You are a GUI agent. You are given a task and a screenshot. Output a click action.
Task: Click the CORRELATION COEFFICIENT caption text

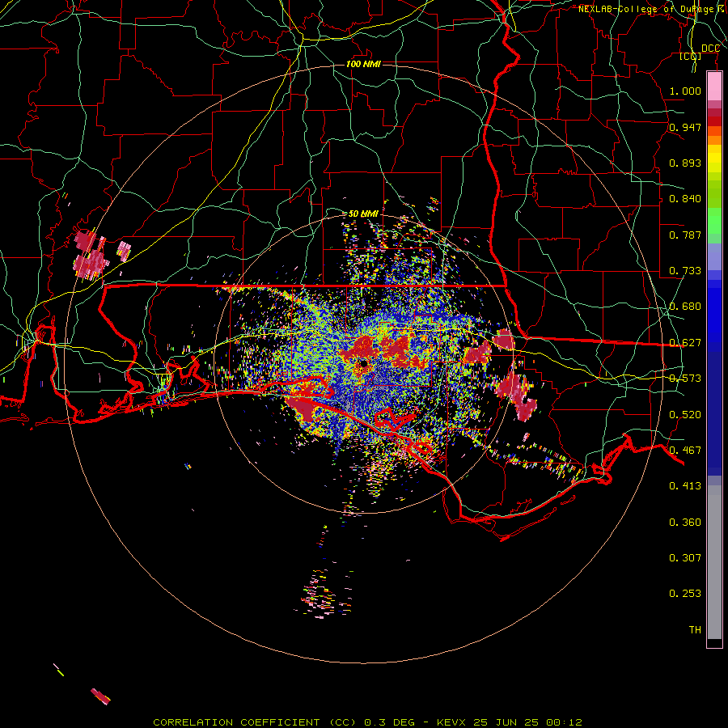(x=236, y=722)
